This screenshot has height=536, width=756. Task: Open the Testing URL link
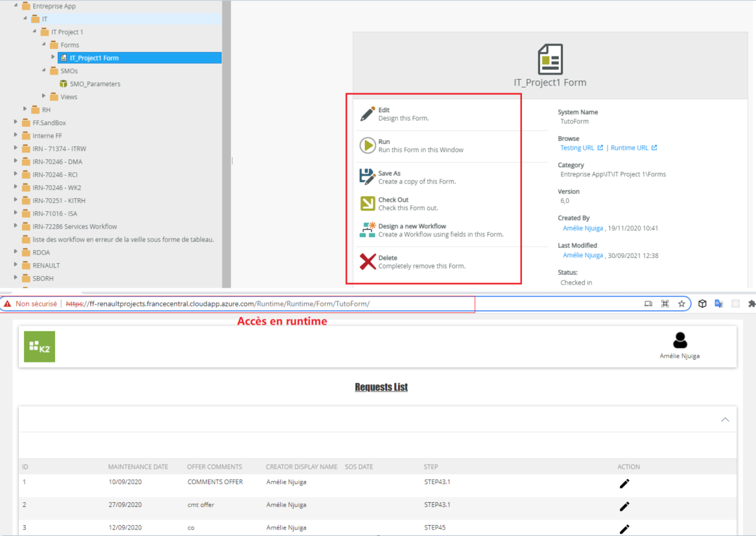coord(577,148)
